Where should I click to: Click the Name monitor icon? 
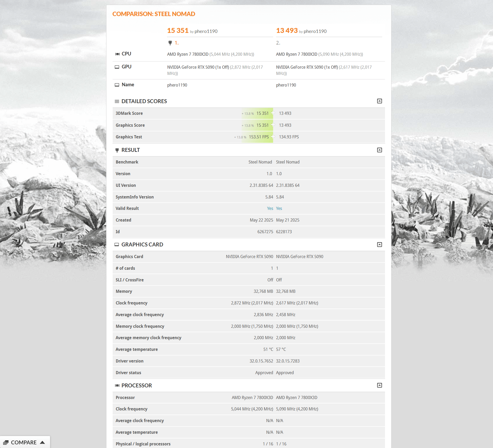point(117,85)
